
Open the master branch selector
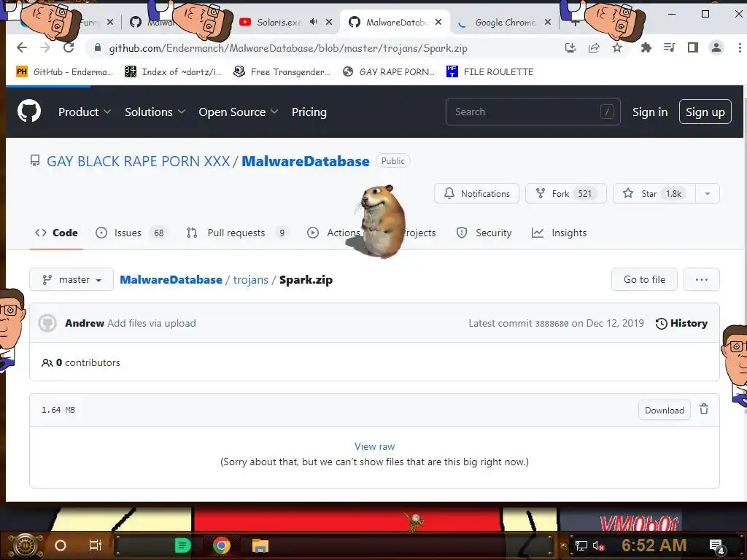[71, 279]
